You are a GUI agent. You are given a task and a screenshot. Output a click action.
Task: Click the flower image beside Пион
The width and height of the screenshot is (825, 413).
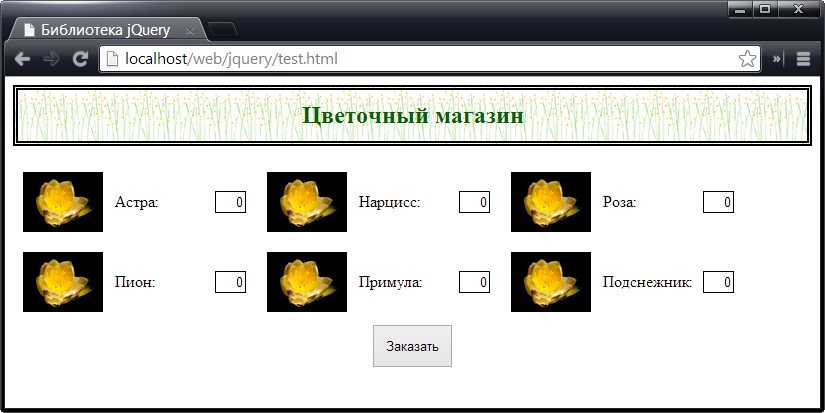pyautogui.click(x=63, y=282)
